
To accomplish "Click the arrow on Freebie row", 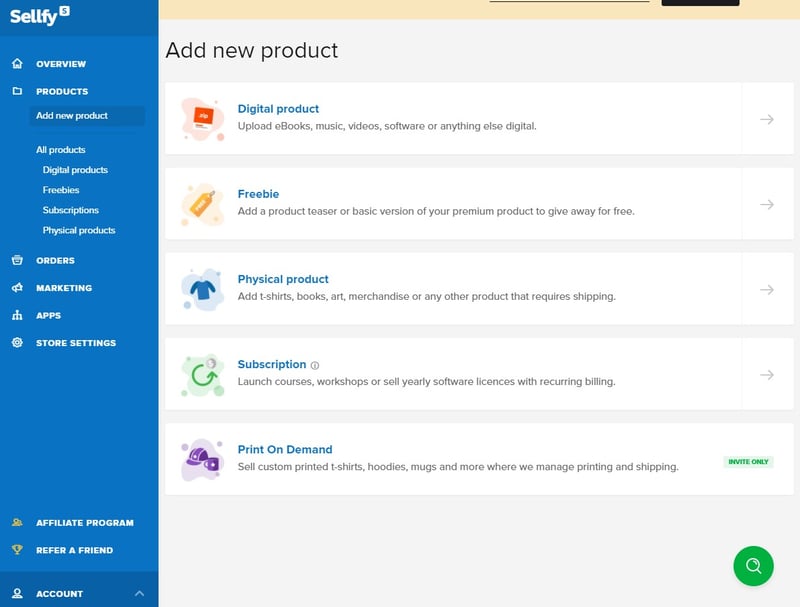I will [767, 204].
